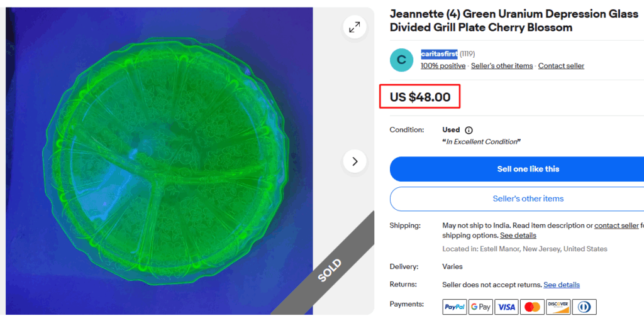Click Contact seller link near seller name
This screenshot has height=321, width=644.
pyautogui.click(x=561, y=66)
